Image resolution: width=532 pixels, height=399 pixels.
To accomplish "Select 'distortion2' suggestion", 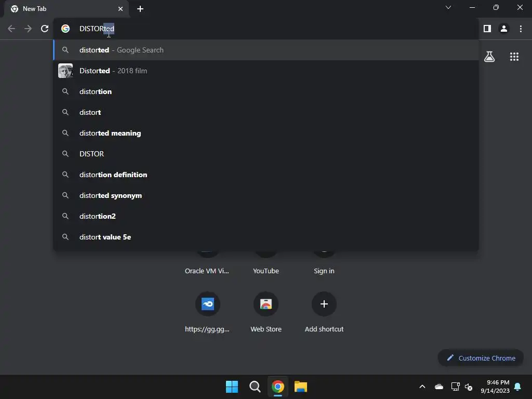I will point(266,216).
